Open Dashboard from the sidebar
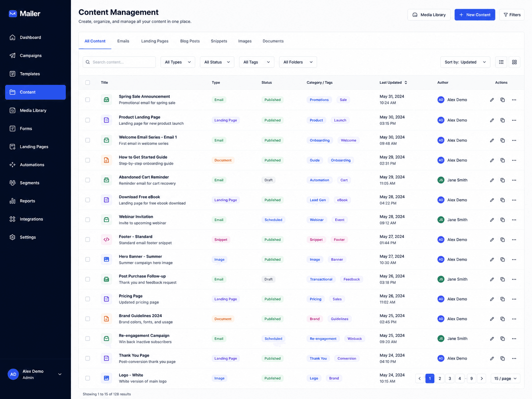The image size is (532, 399). [x=35, y=37]
